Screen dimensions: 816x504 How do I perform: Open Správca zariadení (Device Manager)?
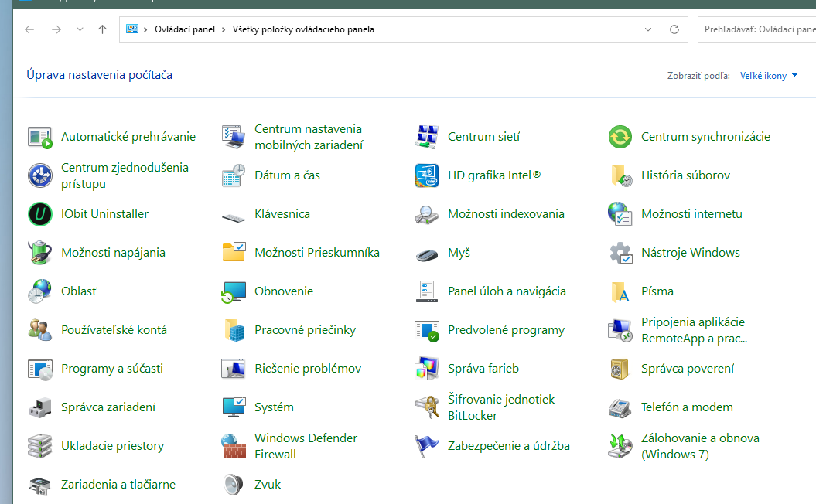(x=108, y=407)
